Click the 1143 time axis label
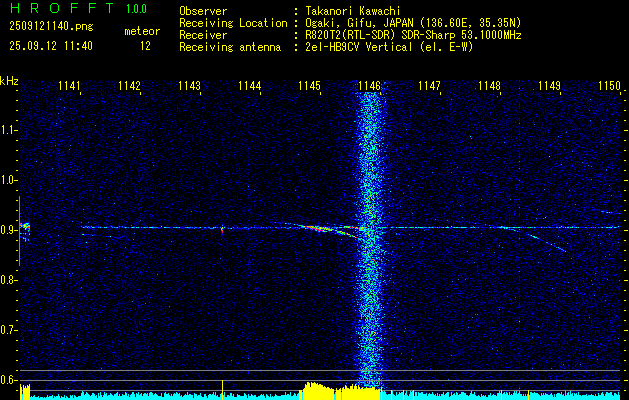629x400 pixels. 189,85
